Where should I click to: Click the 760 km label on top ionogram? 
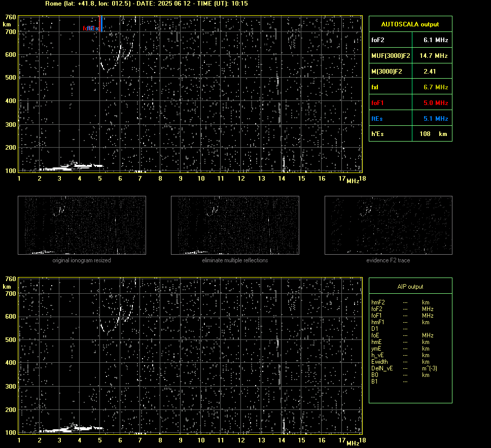point(10,17)
